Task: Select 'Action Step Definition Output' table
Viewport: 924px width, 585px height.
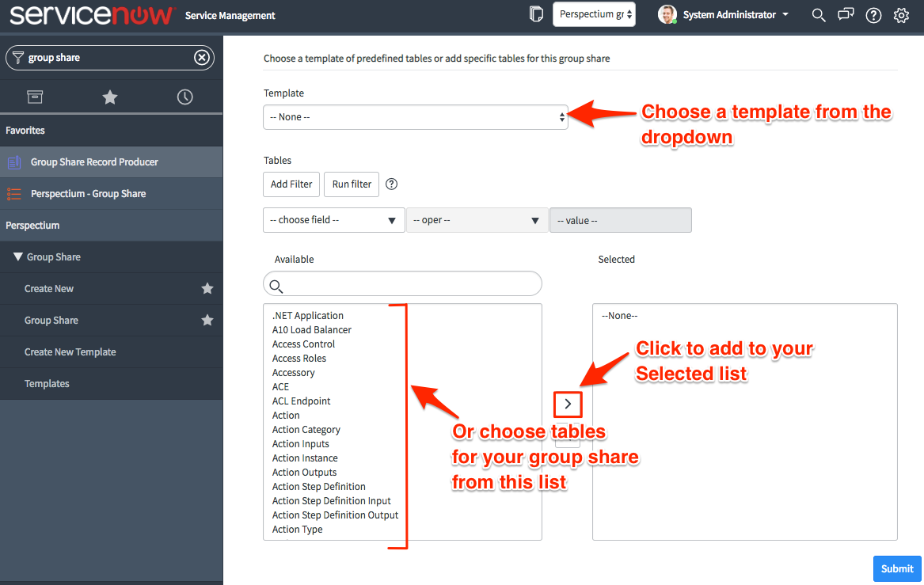Action: 335,515
